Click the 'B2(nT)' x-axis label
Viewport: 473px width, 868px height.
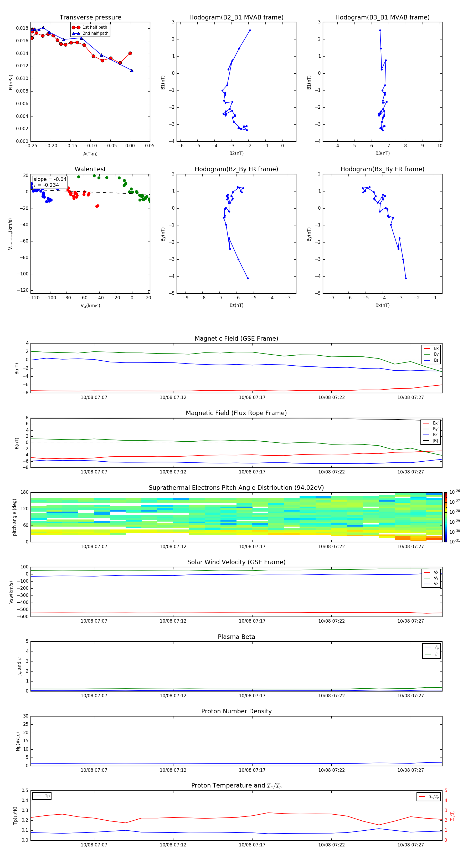[x=236, y=153]
